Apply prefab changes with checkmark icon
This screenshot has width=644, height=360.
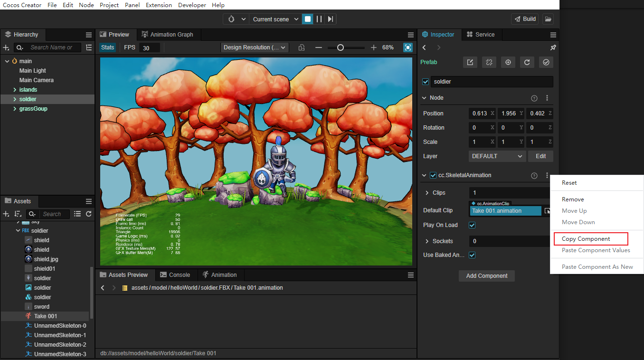coord(546,62)
